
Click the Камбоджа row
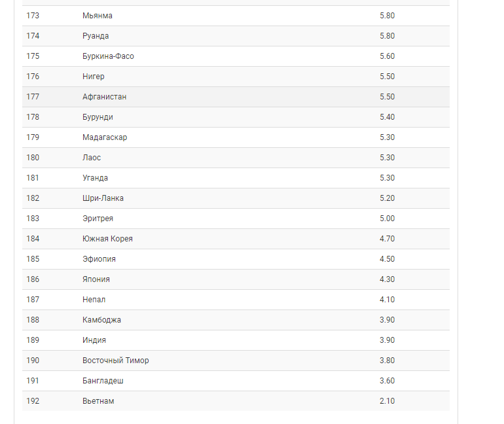coord(101,320)
